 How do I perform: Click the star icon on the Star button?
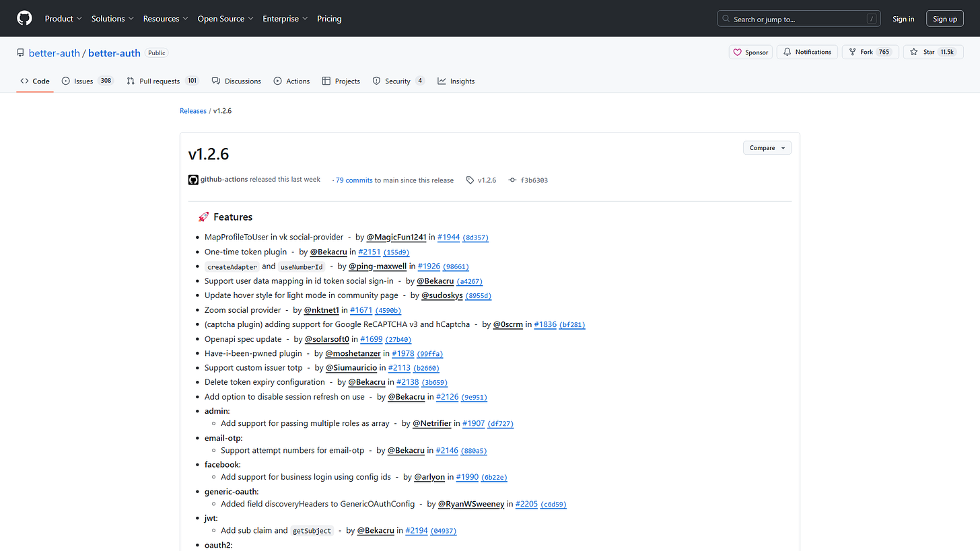coord(914,52)
